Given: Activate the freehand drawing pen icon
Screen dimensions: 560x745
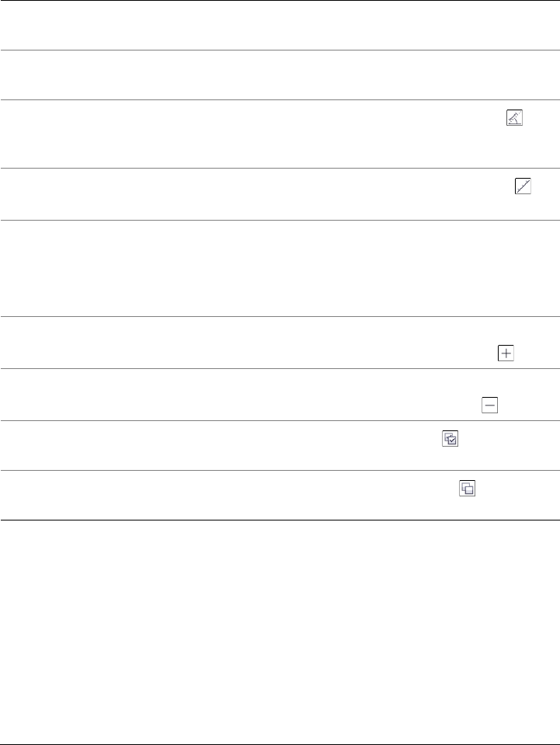Looking at the screenshot, I should [514, 119].
